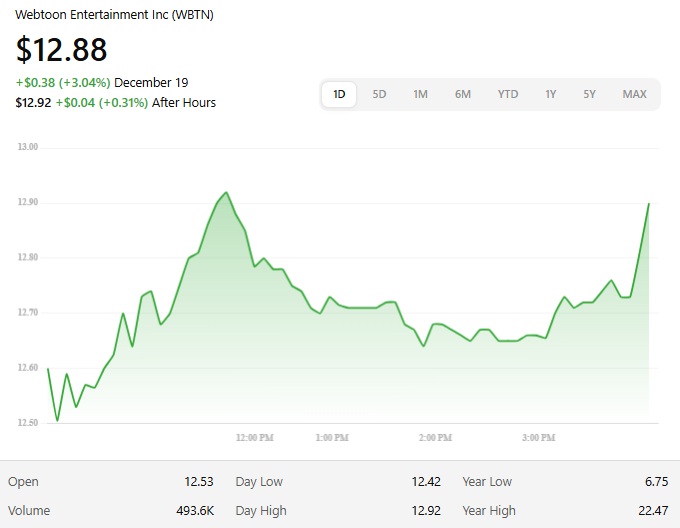Click the +$0.04 (+0.31%) after hours change
This screenshot has height=528, width=680.
click(x=102, y=103)
